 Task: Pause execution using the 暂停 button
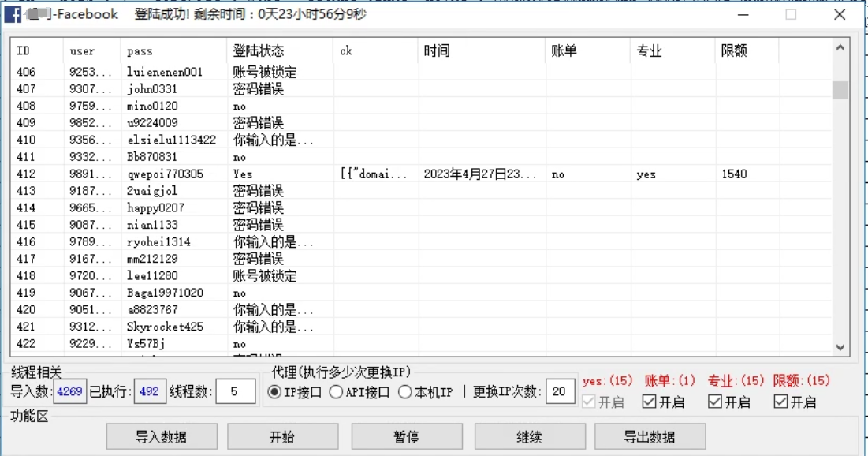pos(406,436)
